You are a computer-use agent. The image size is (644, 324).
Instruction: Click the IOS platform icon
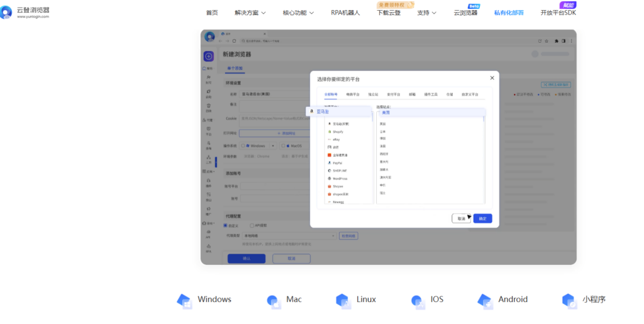[416, 300]
